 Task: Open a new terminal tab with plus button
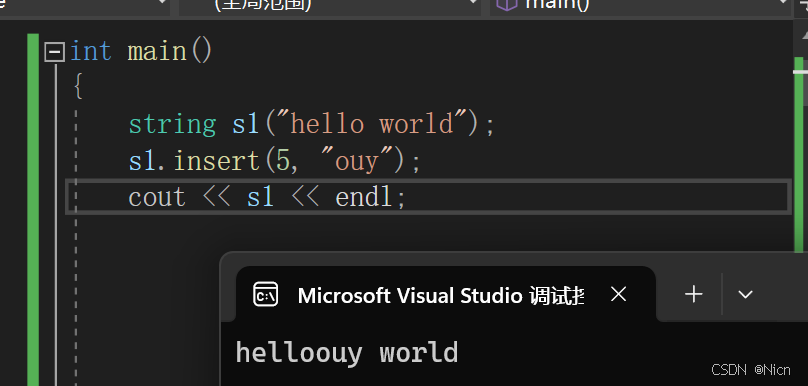click(x=694, y=295)
